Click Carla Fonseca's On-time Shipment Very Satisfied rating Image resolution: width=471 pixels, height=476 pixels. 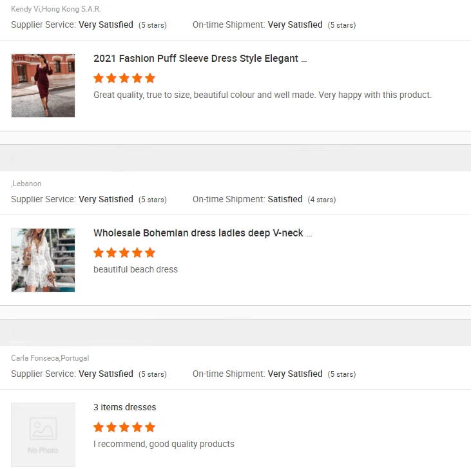295,374
